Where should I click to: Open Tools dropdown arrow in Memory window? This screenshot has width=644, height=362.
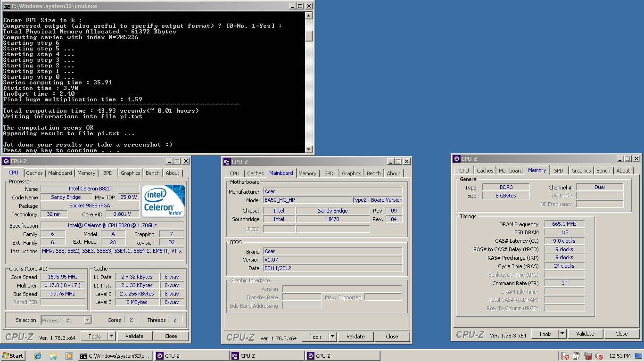coord(562,334)
